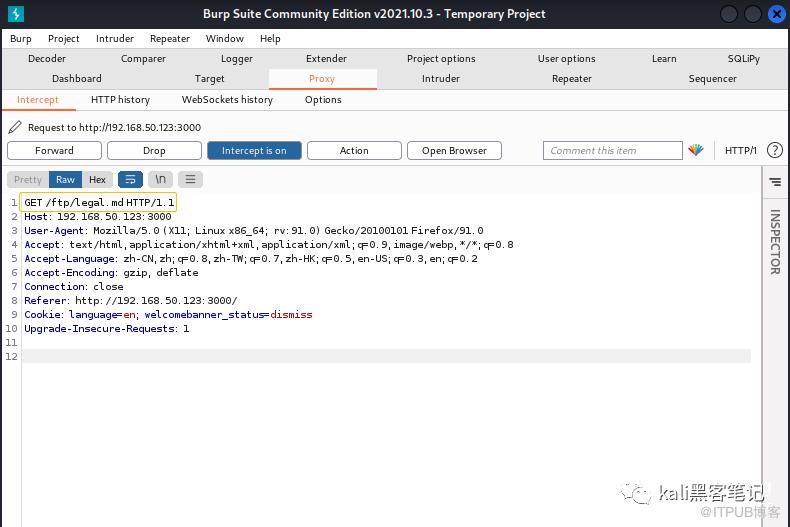The width and height of the screenshot is (790, 527).
Task: Switch to the HTTP history tab
Action: [x=120, y=100]
